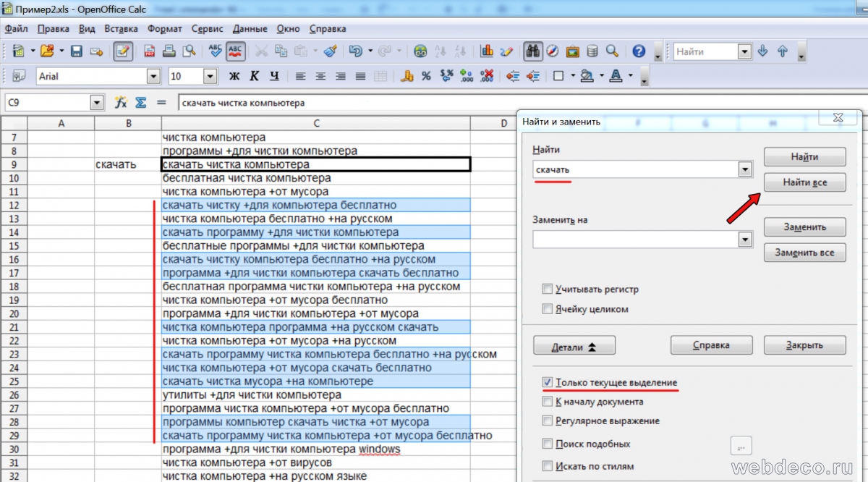Image resolution: width=868 pixels, height=482 pixels.
Task: Click the Заменить все button
Action: tap(804, 253)
